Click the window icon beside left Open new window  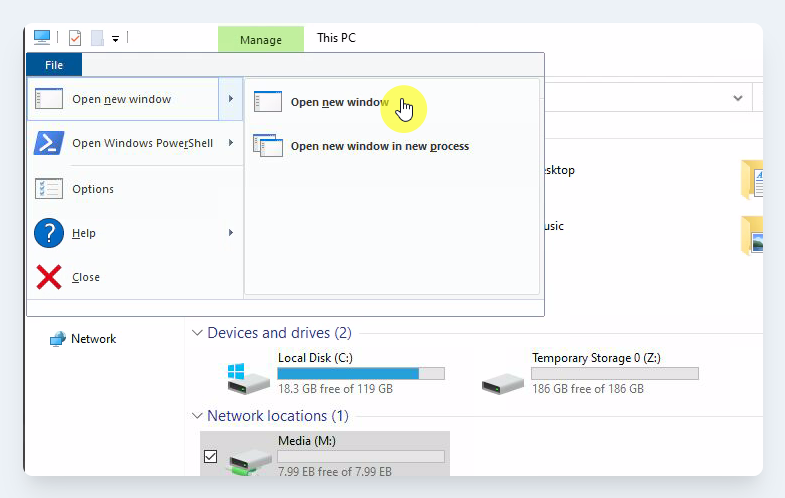tap(49, 99)
